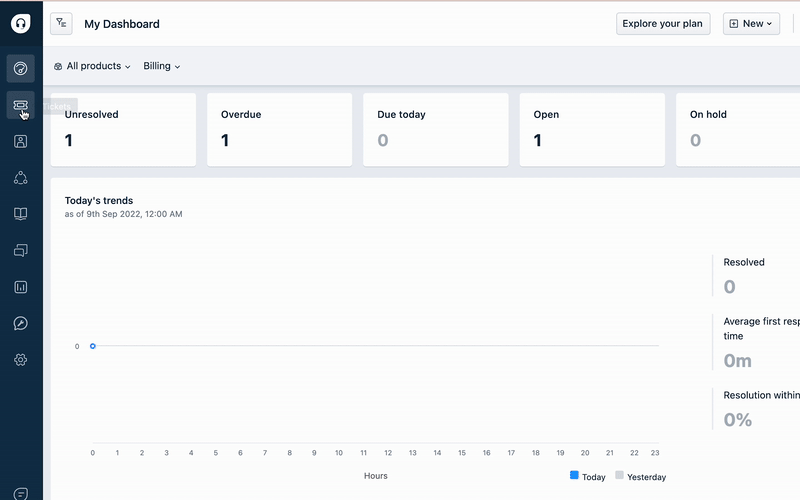Open the Social triangle sidebar icon
Viewport: 800px width, 500px height.
[x=20, y=178]
